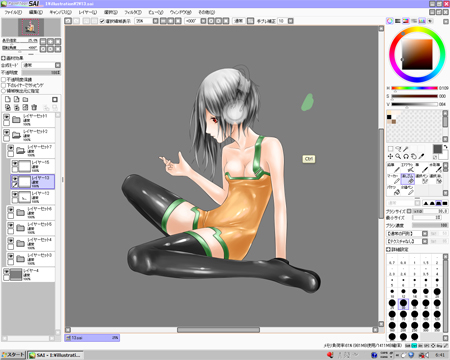Image resolution: width=450 pixels, height=360 pixels.
Task: Click the navigator zoom-out minus button
Action: pos(43,42)
